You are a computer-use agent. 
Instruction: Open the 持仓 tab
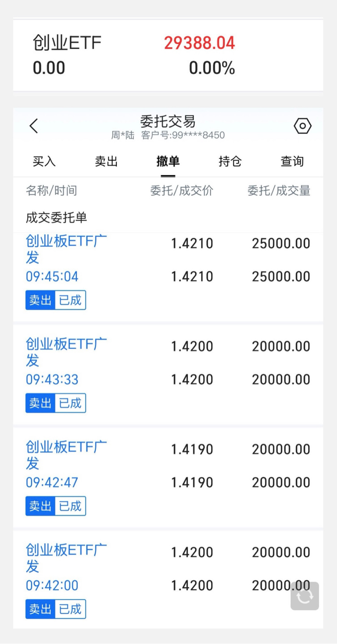pyautogui.click(x=230, y=161)
